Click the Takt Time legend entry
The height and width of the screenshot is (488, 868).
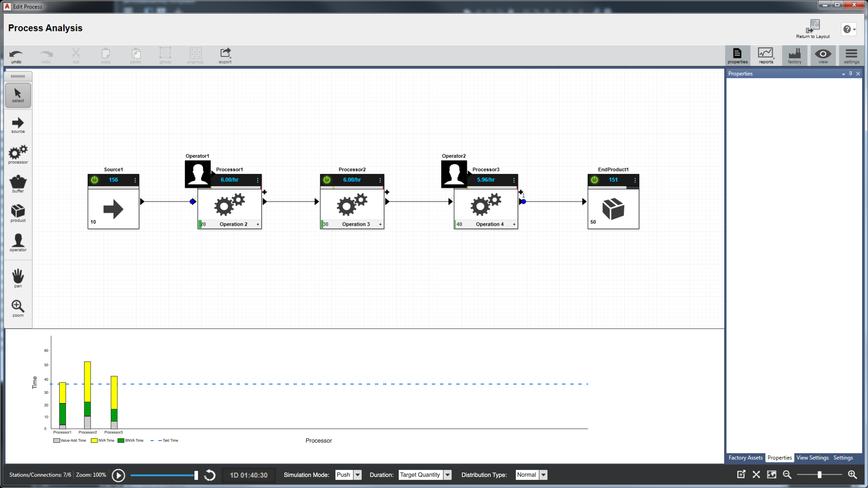(164, 441)
